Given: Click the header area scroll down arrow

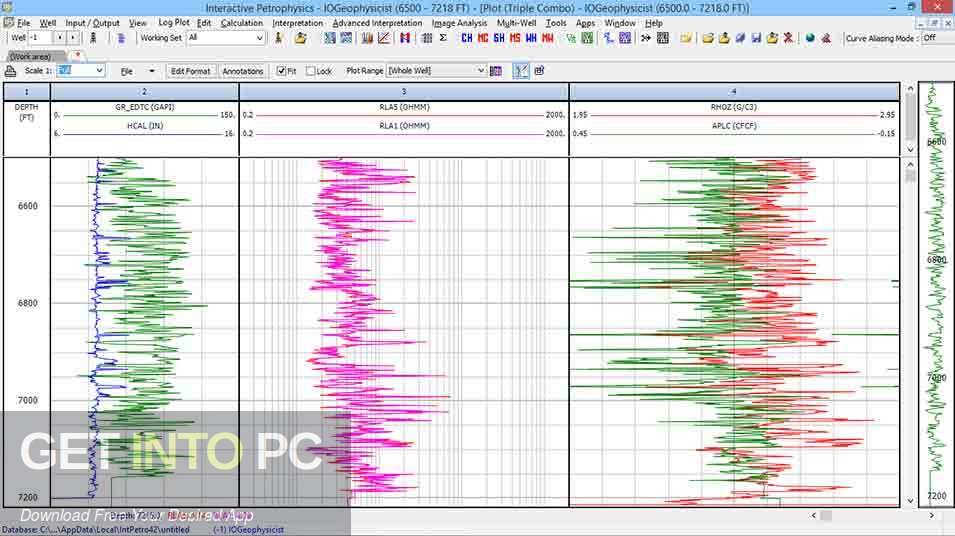Looking at the screenshot, I should click(x=911, y=150).
